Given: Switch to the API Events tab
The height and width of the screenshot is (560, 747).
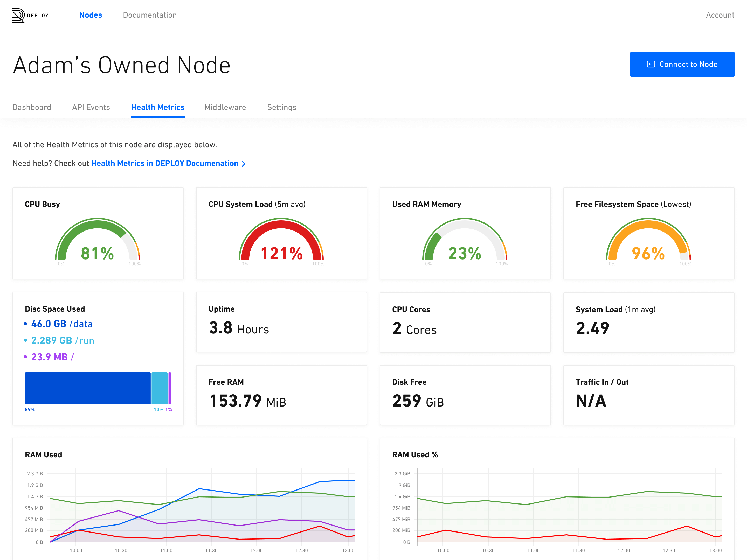Looking at the screenshot, I should [91, 107].
